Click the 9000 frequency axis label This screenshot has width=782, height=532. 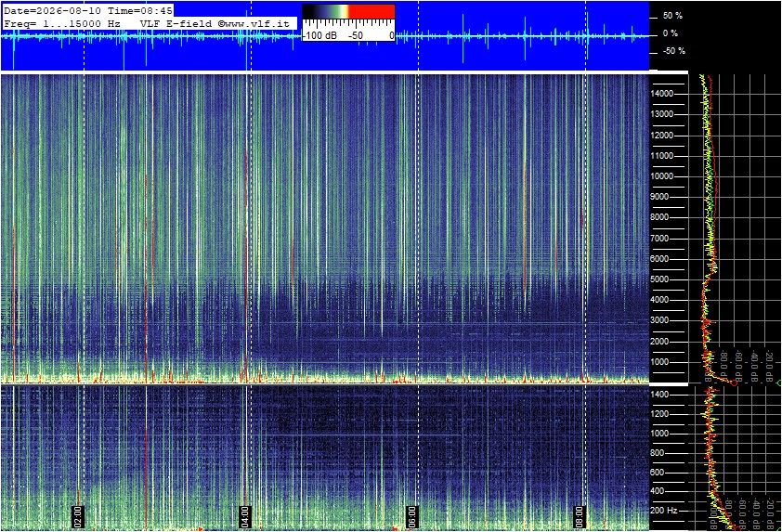(660, 197)
